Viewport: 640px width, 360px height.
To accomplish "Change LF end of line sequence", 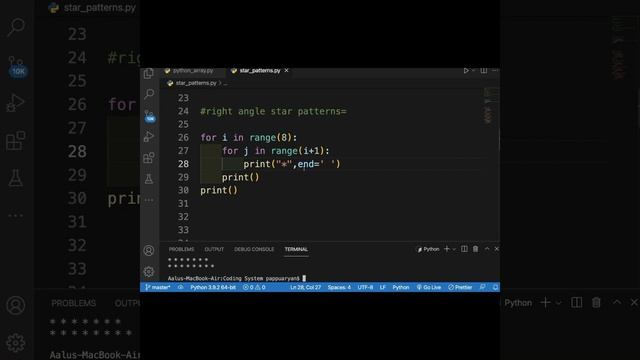I will pos(382,287).
